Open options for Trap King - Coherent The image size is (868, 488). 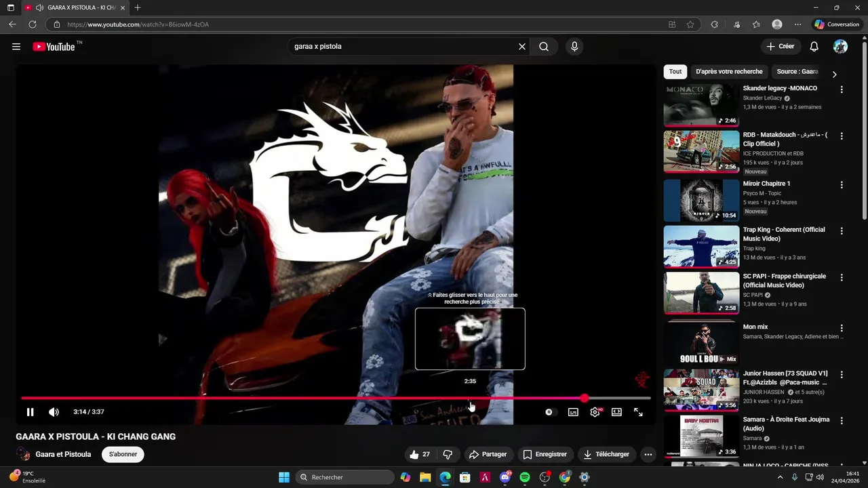(842, 231)
